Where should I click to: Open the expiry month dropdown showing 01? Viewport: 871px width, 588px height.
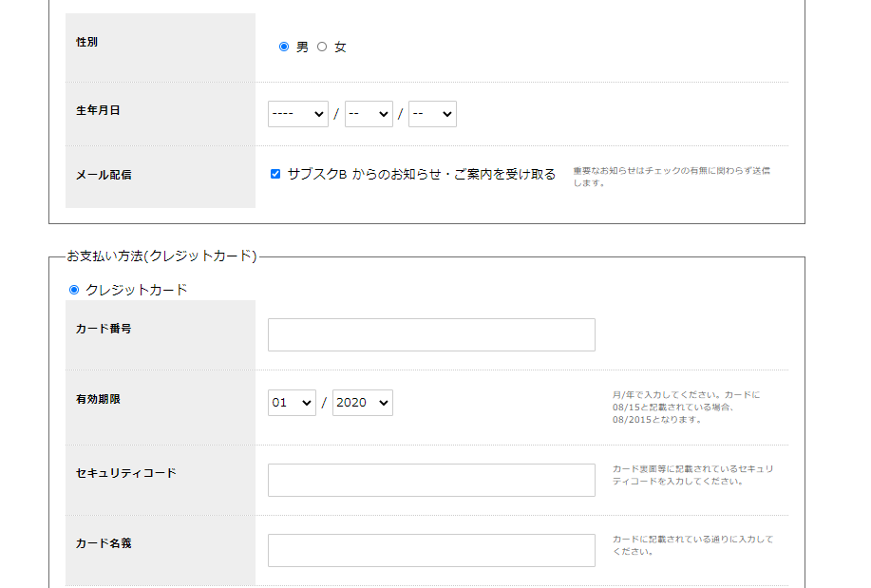(x=292, y=403)
